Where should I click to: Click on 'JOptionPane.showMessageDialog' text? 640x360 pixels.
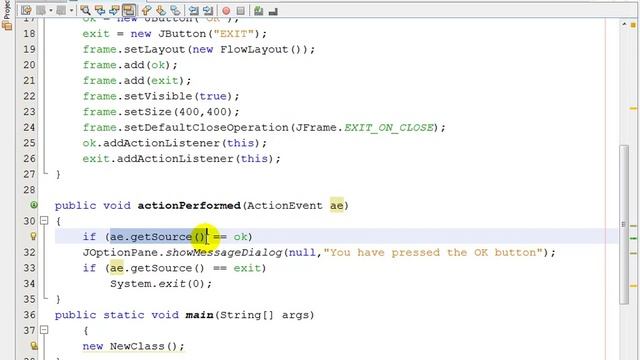pos(182,253)
